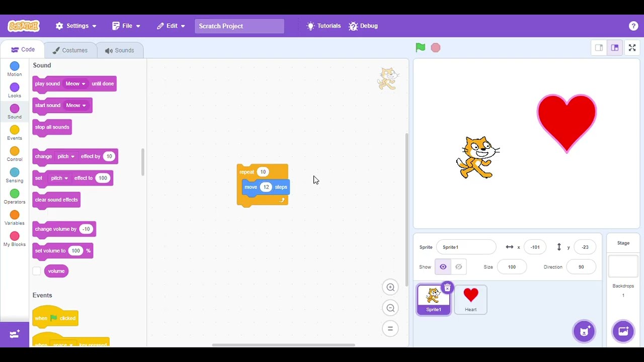
Task: Hide the sprite with crossed-eye toggle
Action: click(x=458, y=267)
